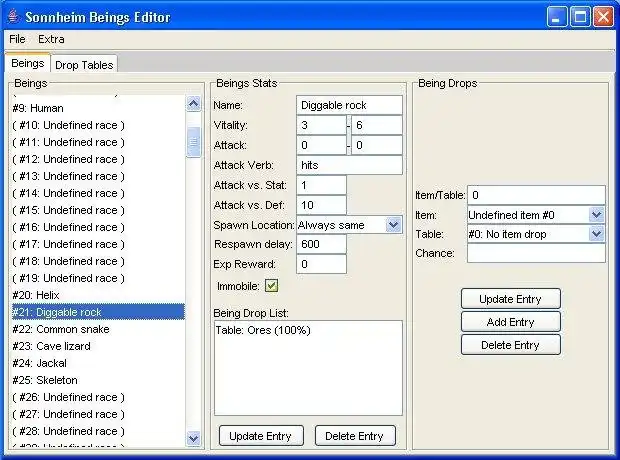Select #28: Undefined race entry

tap(98, 431)
